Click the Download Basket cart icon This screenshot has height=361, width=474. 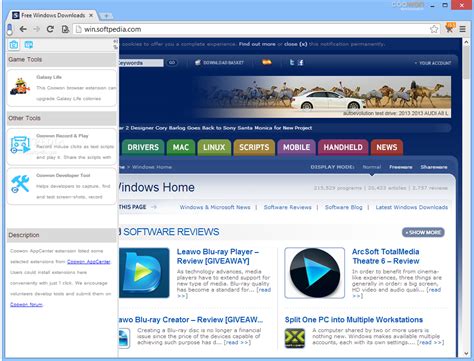click(x=198, y=62)
